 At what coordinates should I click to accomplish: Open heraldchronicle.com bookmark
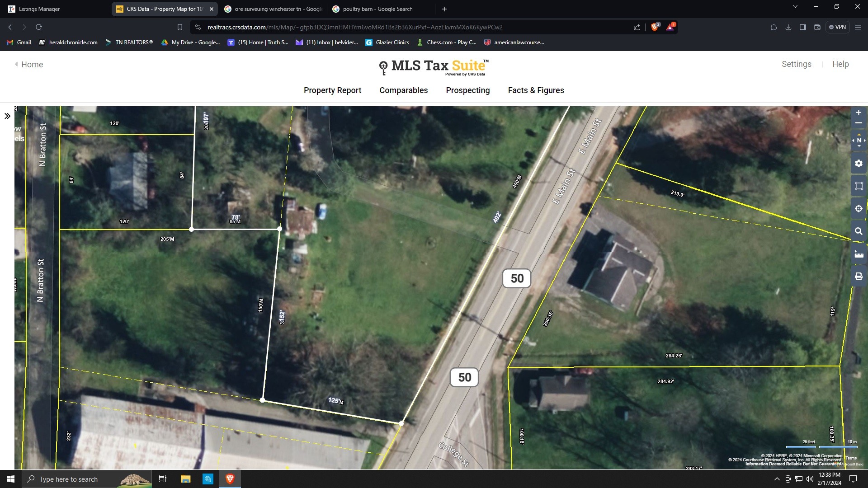click(x=68, y=42)
